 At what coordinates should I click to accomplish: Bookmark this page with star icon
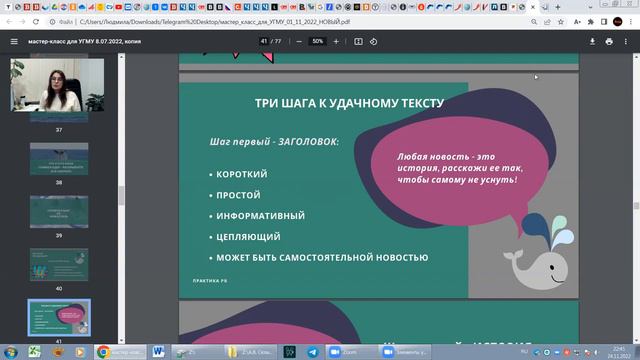(x=561, y=22)
